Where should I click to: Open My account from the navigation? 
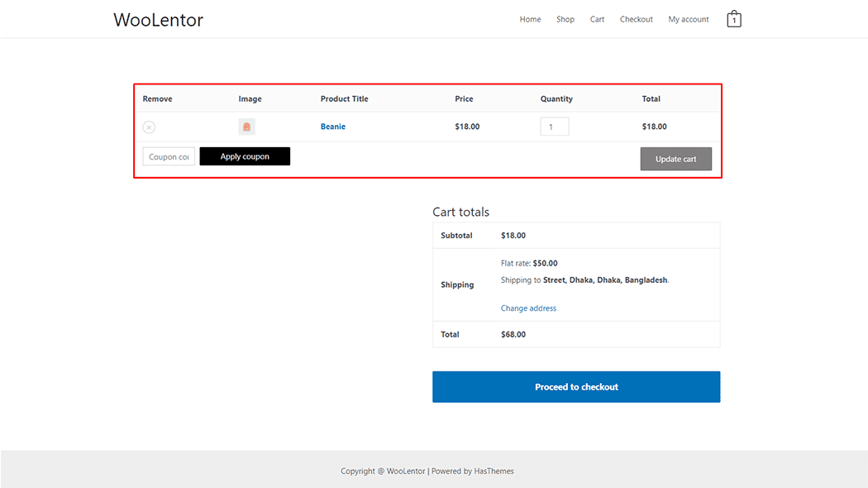pyautogui.click(x=688, y=19)
